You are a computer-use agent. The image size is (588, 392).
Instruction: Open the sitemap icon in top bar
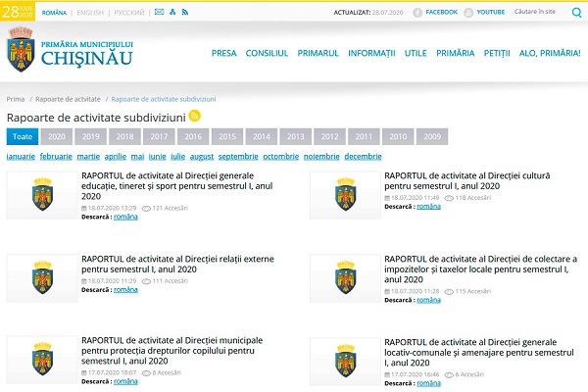click(x=172, y=12)
